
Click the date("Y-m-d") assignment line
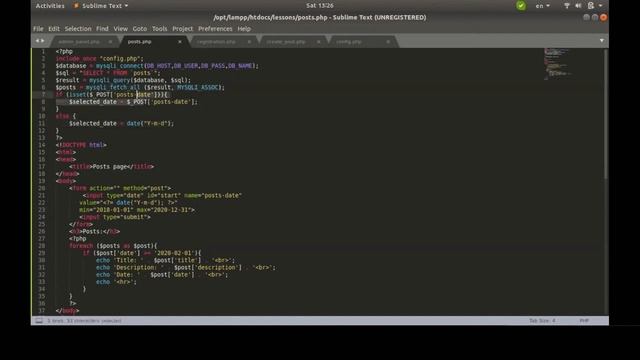tap(121, 123)
